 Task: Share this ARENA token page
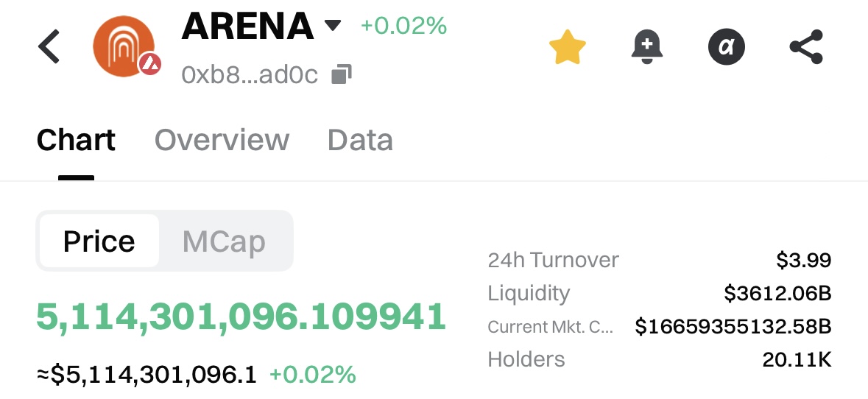tap(806, 48)
